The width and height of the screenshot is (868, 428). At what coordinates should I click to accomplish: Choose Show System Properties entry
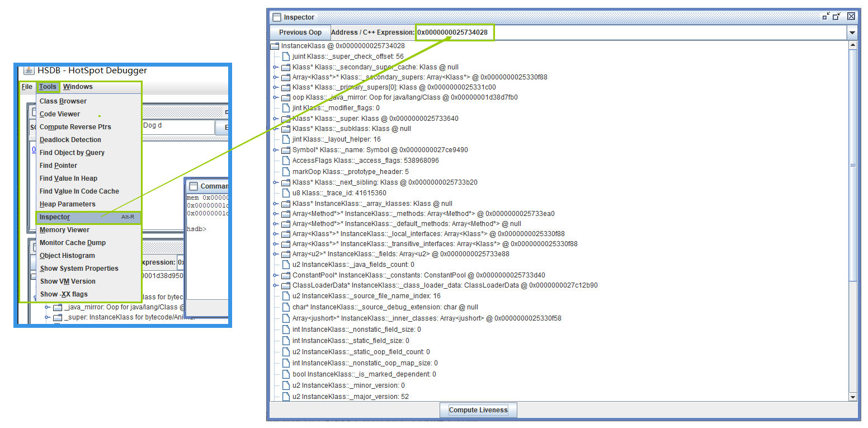[88, 269]
